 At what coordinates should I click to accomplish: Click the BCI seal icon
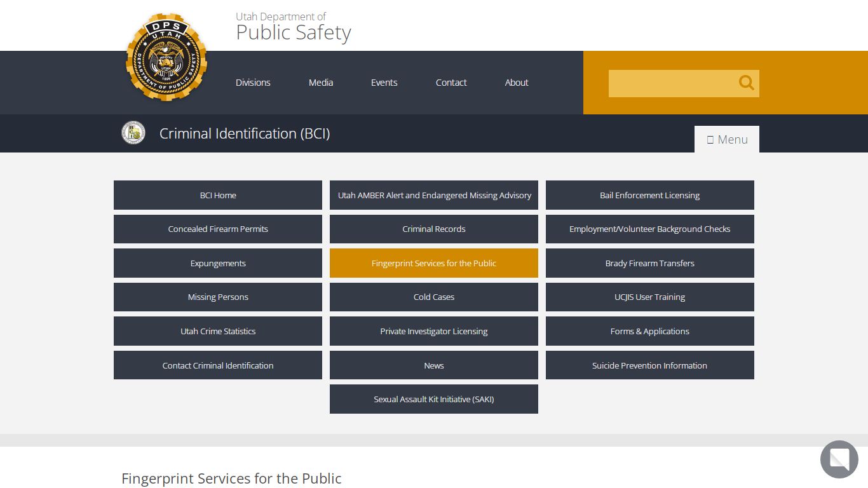133,133
